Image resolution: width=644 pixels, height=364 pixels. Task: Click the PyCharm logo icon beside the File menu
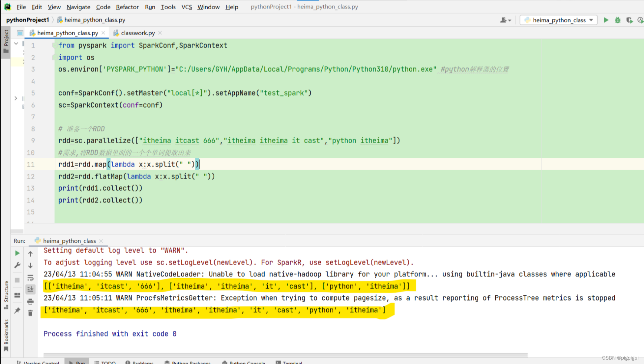[7, 7]
